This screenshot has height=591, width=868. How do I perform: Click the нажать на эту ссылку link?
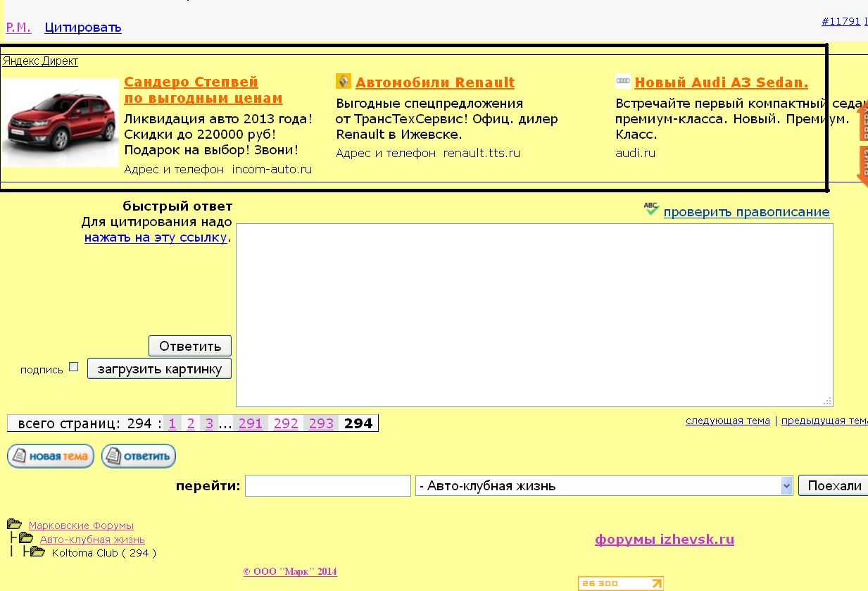[156, 237]
